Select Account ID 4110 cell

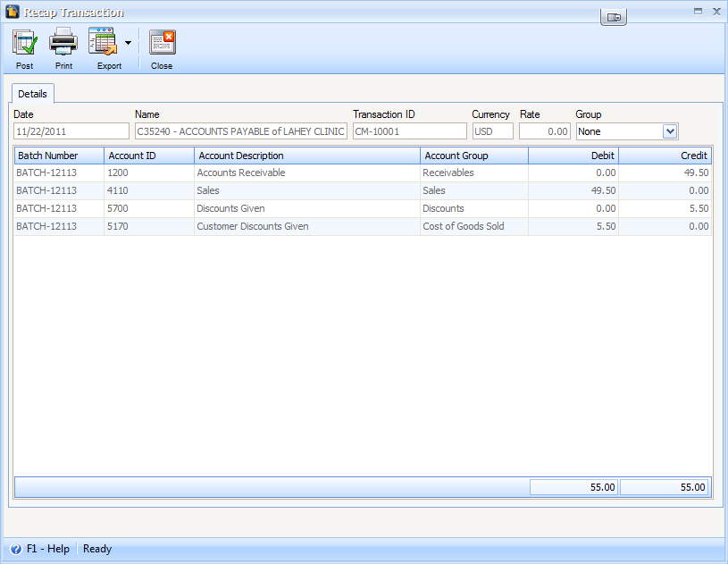[149, 190]
